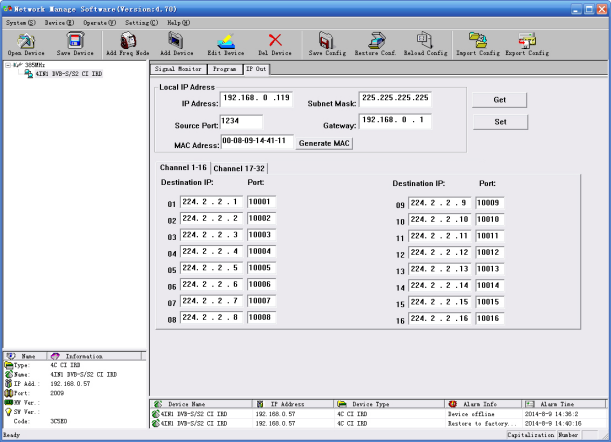
Task: Click the red Del Device icon
Action: (x=275, y=40)
